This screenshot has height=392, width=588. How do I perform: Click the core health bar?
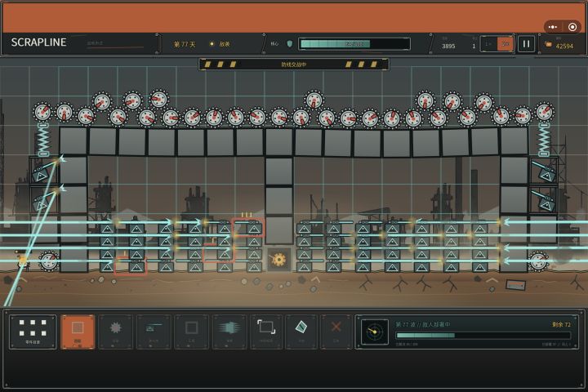tap(354, 44)
